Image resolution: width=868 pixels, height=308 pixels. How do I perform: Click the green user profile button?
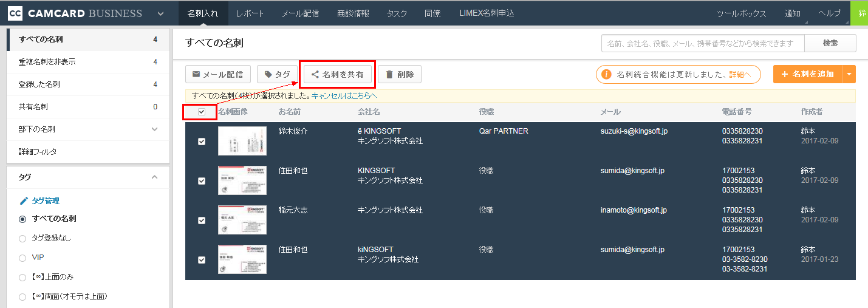(859, 13)
